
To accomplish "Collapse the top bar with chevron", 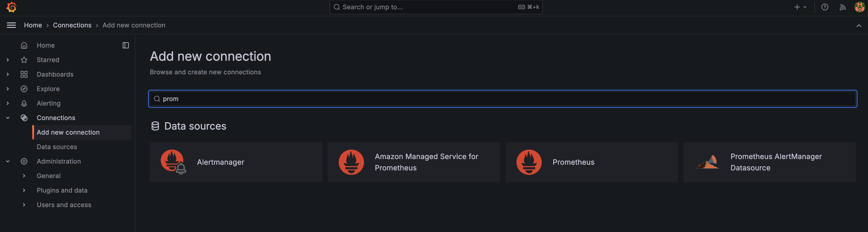I will [x=858, y=26].
